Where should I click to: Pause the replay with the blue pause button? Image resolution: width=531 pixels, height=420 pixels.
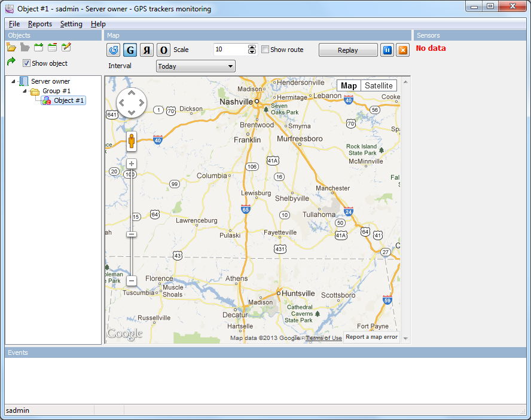pyautogui.click(x=387, y=50)
